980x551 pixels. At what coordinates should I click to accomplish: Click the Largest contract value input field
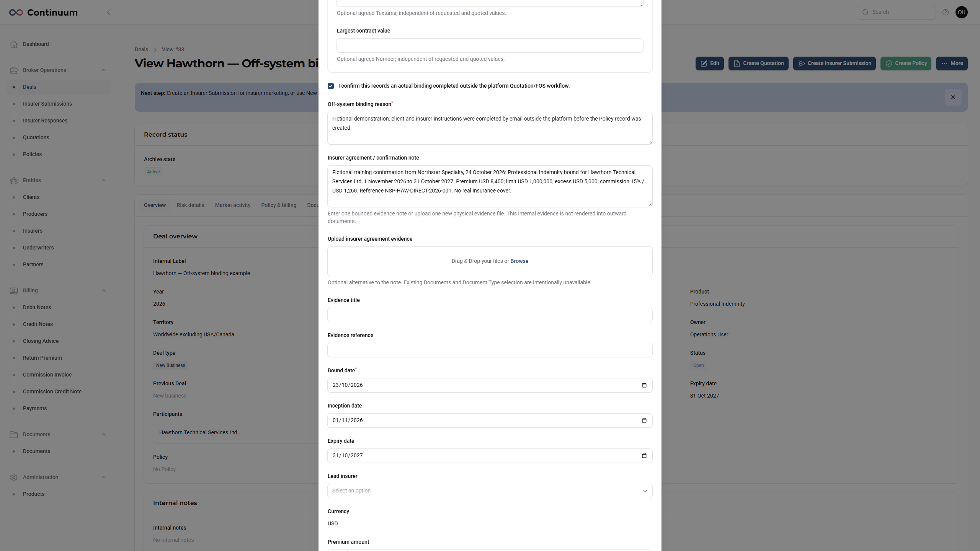(490, 46)
